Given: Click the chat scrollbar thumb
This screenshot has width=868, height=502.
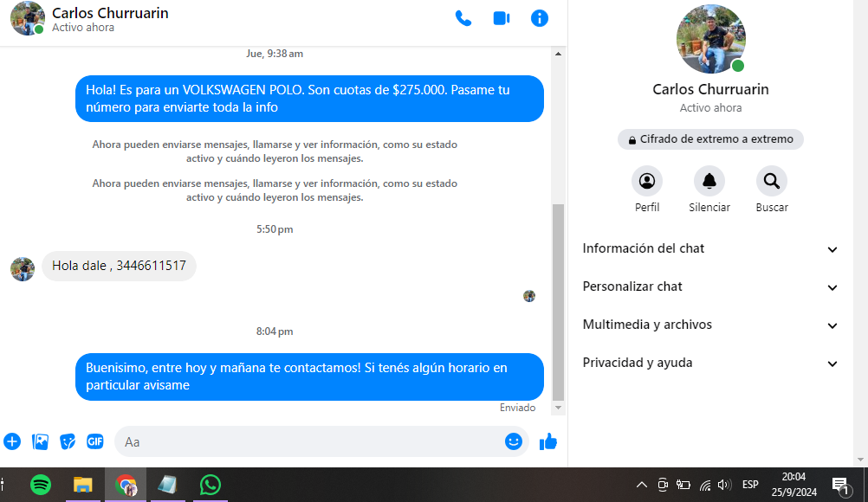Looking at the screenshot, I should 558,302.
